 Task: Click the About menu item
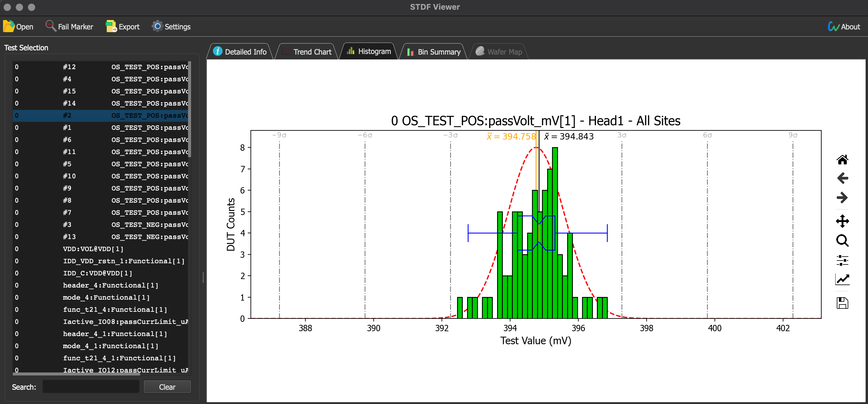click(844, 27)
